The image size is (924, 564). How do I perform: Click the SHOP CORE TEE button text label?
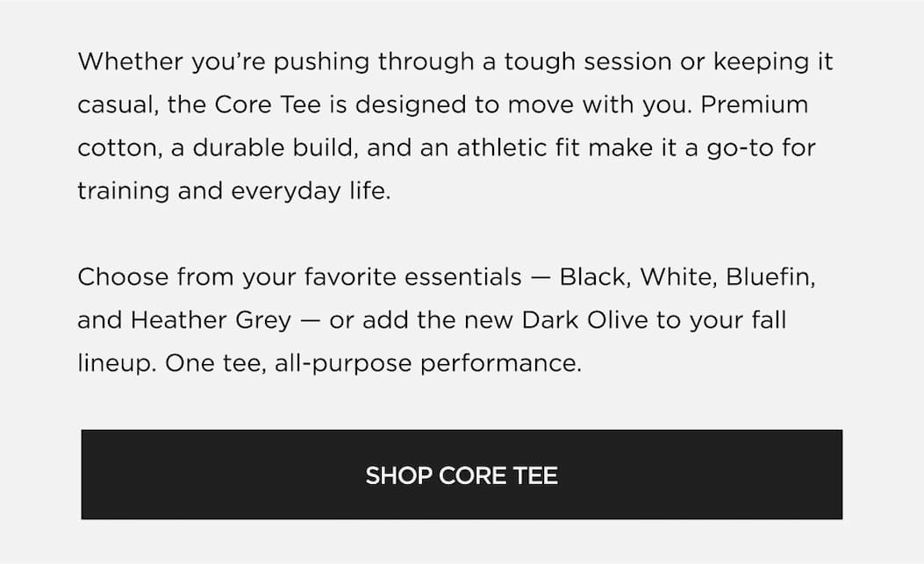462,476
